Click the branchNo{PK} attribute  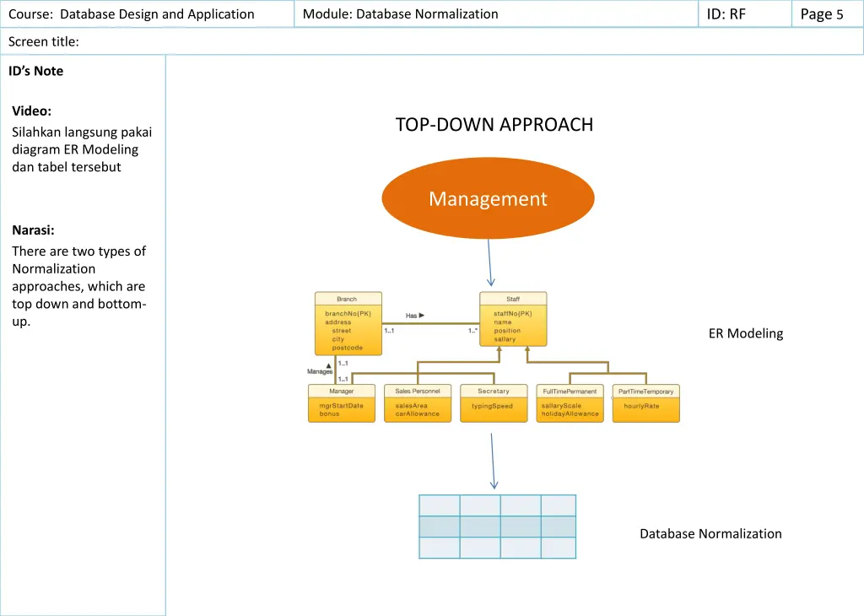348,314
